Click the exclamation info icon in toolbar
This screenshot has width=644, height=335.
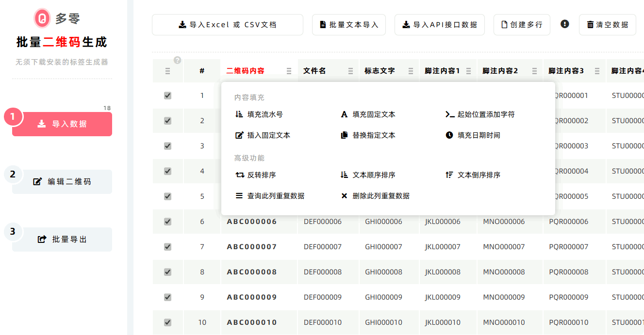[x=564, y=24]
